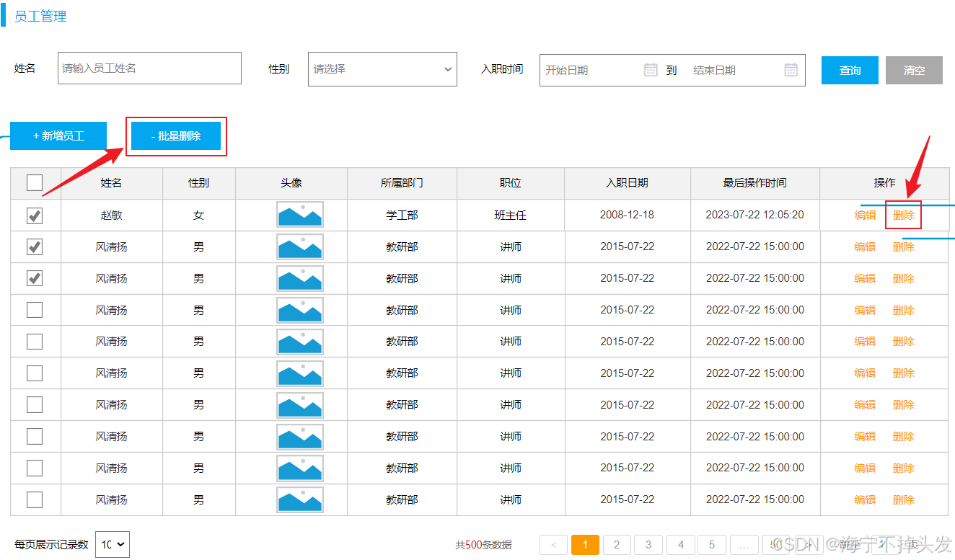Click the hire date 2008-12-18
The height and width of the screenshot is (560, 955).
click(x=628, y=215)
